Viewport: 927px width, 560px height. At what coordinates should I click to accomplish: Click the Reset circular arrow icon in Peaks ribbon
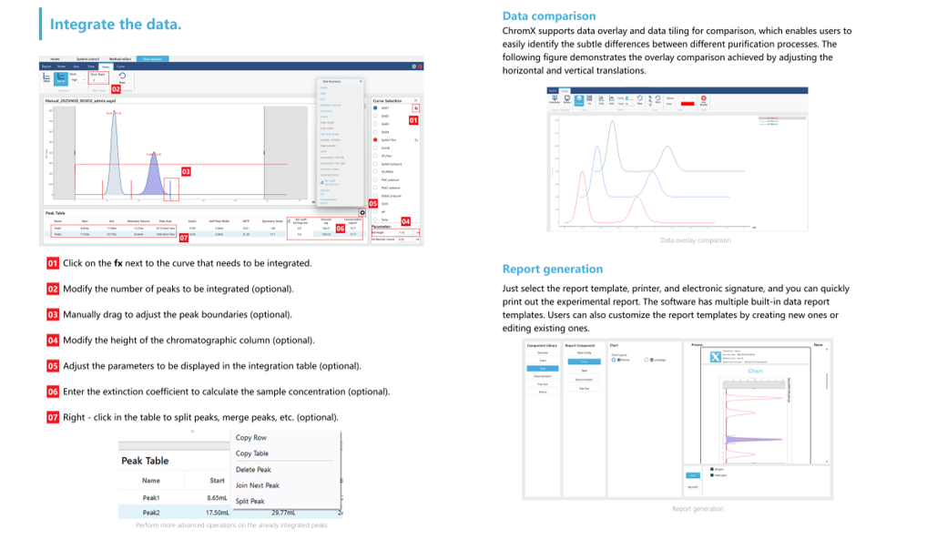click(x=122, y=76)
